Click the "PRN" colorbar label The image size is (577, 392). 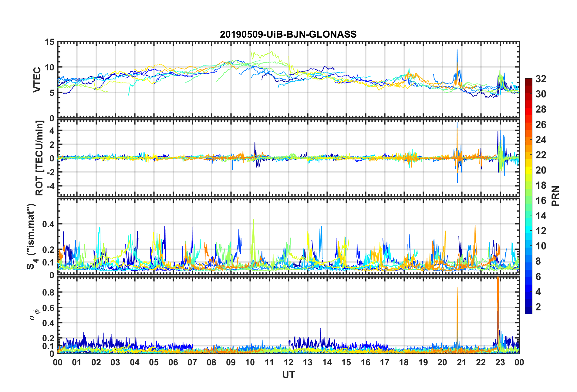coord(555,196)
